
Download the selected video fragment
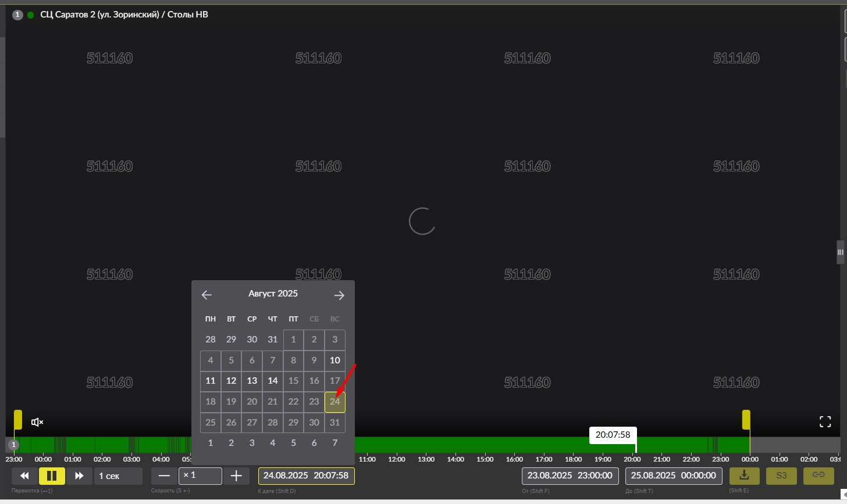point(744,476)
